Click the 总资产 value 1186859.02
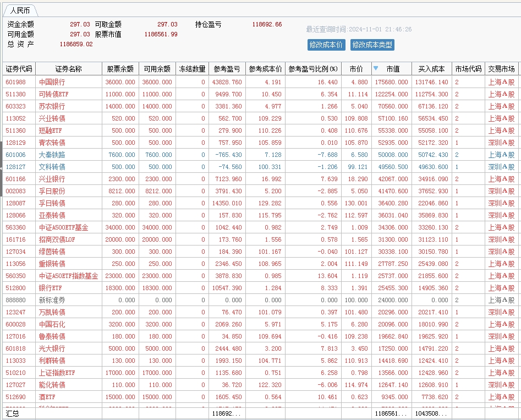 pyautogui.click(x=76, y=44)
